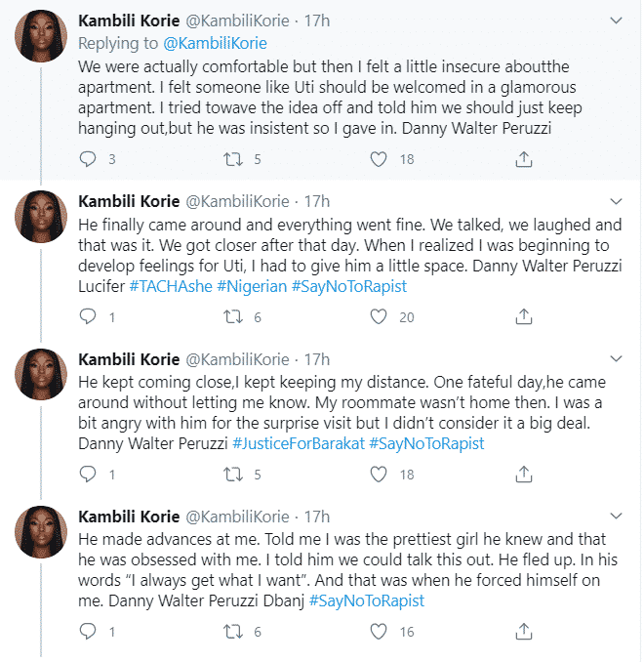Share the tweet ending with Dbanj #SayNoToRapist
Image resolution: width=644 pixels, height=662 pixels.
tap(524, 632)
